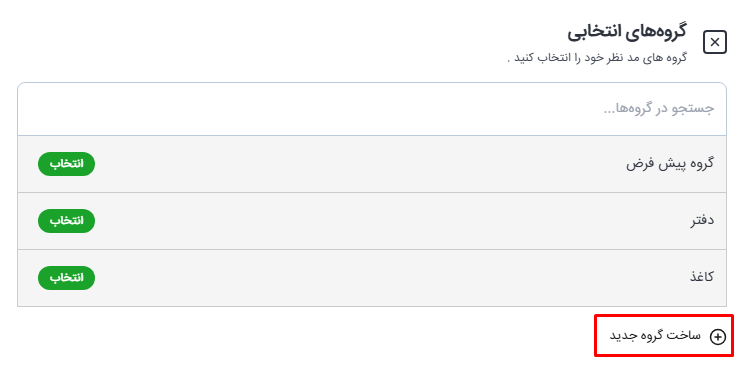The image size is (744, 376).
Task: Click the گروه پیش فرض row label
Action: point(670,164)
